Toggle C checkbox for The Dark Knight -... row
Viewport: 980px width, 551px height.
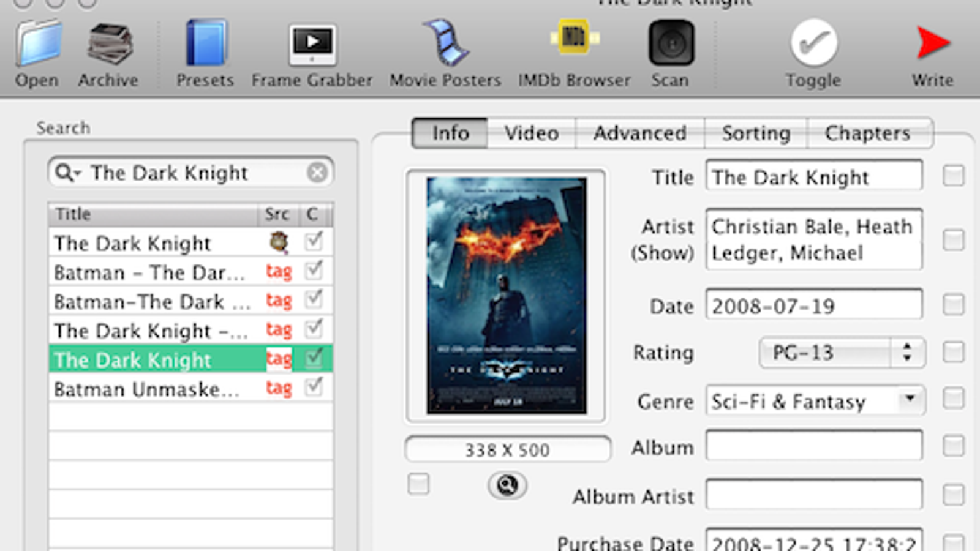pyautogui.click(x=314, y=329)
